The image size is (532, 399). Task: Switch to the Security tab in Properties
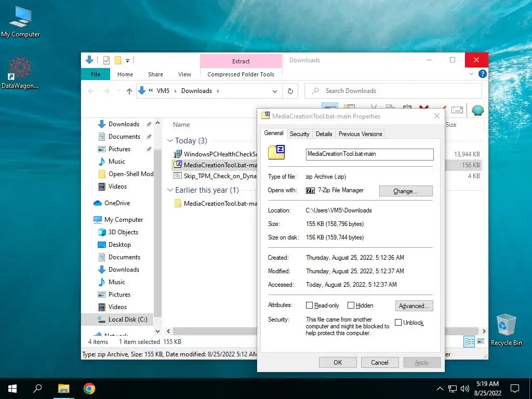[x=300, y=134]
